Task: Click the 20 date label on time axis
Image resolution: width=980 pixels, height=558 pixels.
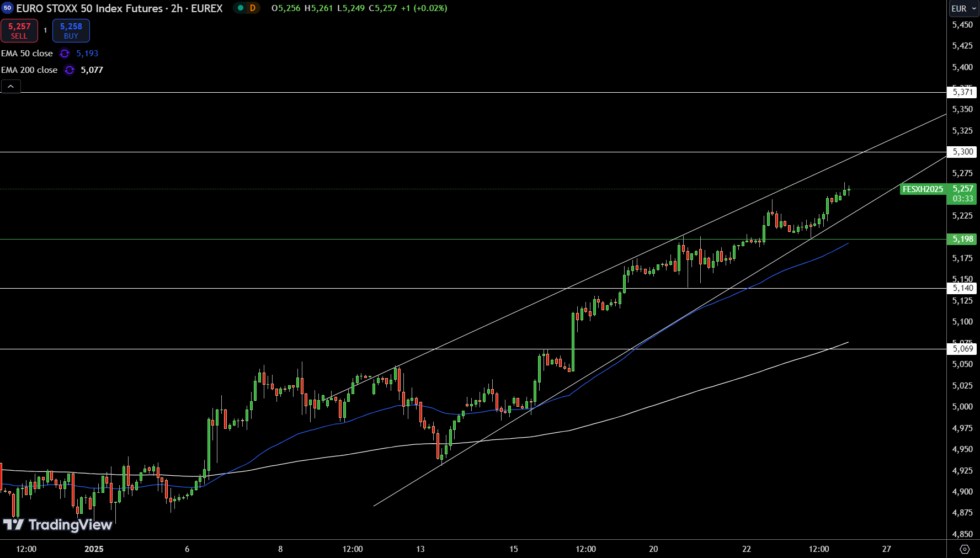Action: point(653,549)
